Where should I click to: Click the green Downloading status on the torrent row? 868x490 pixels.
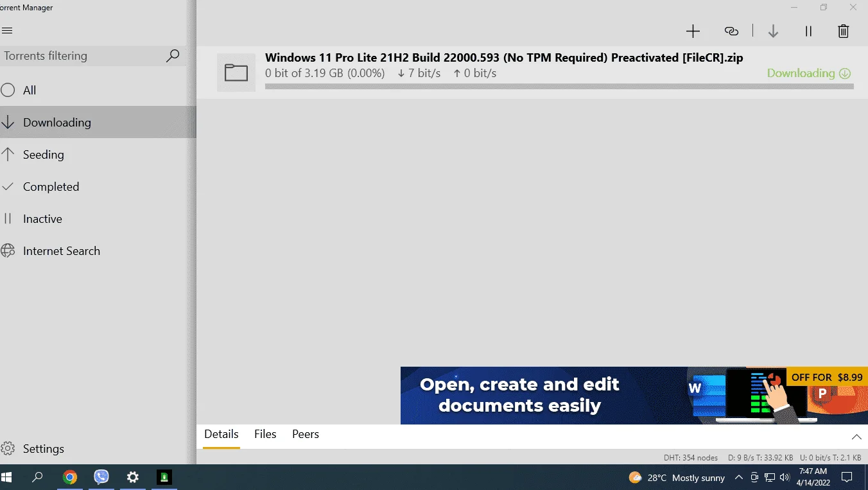tap(809, 73)
